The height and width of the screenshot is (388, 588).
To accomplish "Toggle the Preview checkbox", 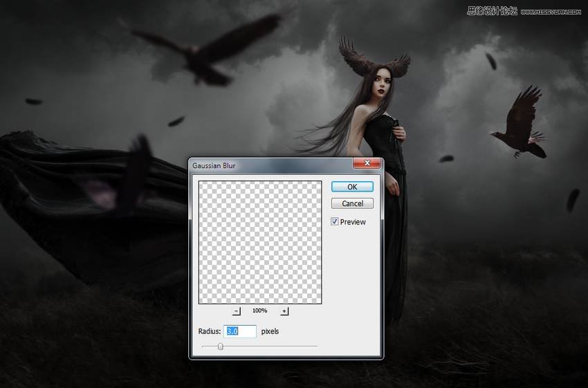I will coord(335,222).
